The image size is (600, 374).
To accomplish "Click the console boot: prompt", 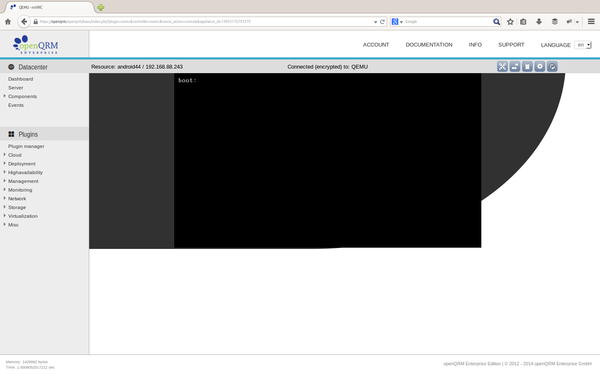I will pyautogui.click(x=187, y=80).
